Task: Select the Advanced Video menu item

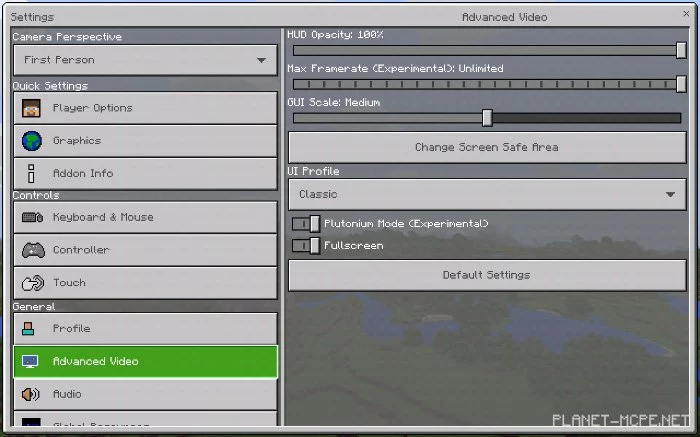Action: click(x=144, y=361)
